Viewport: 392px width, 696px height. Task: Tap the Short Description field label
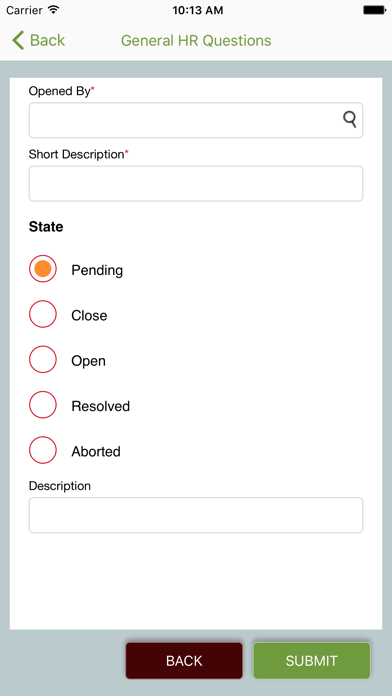pyautogui.click(x=77, y=154)
